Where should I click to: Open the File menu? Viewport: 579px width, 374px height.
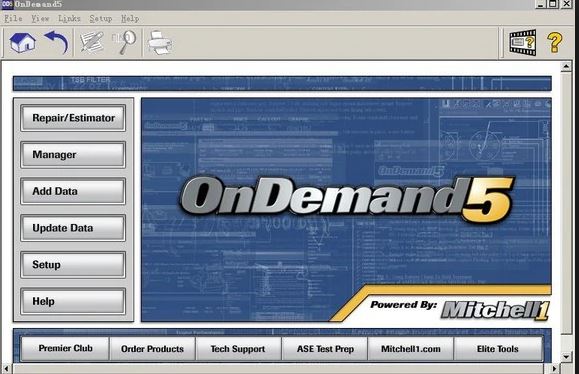click(x=13, y=18)
